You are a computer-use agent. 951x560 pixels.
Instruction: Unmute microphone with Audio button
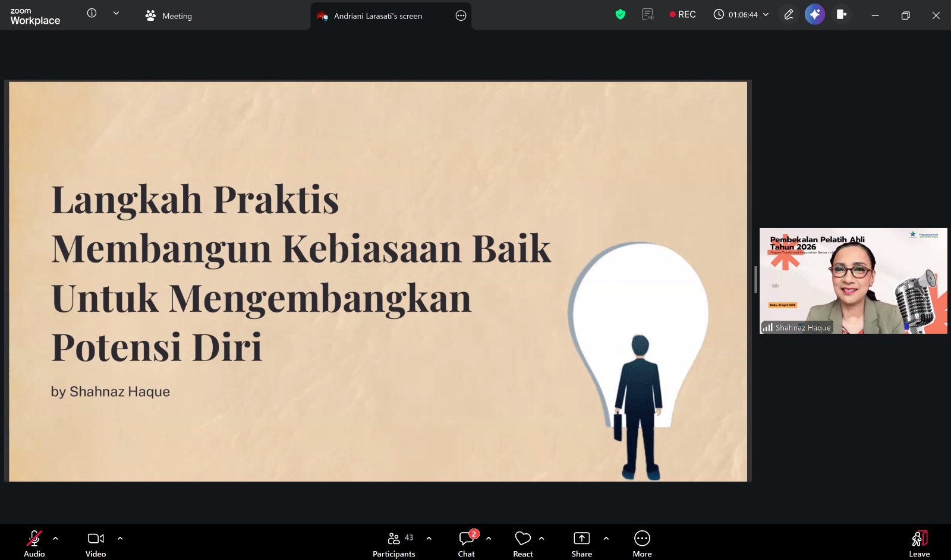click(x=34, y=543)
